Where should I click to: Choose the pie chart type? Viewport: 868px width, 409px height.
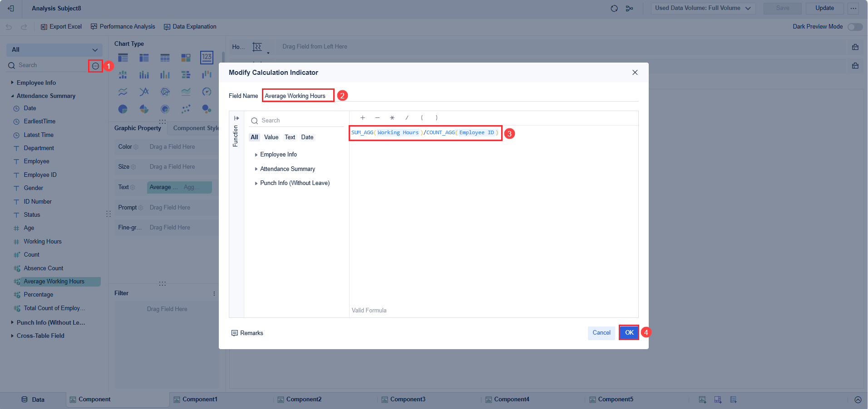tap(123, 109)
